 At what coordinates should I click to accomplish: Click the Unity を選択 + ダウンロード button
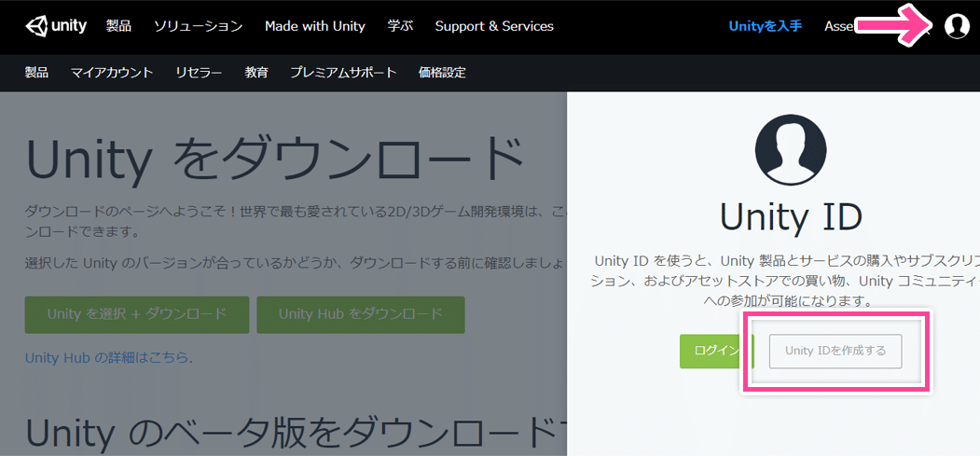[x=137, y=314]
